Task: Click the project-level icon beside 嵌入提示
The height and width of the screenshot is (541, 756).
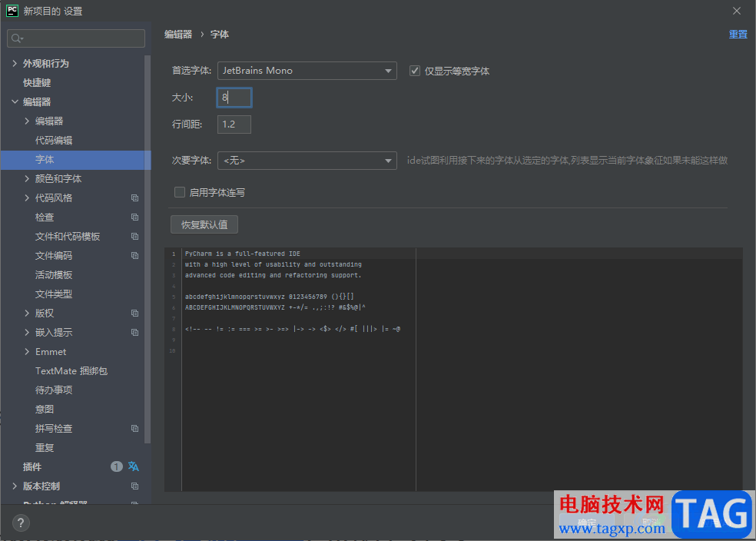Action: pos(135,333)
